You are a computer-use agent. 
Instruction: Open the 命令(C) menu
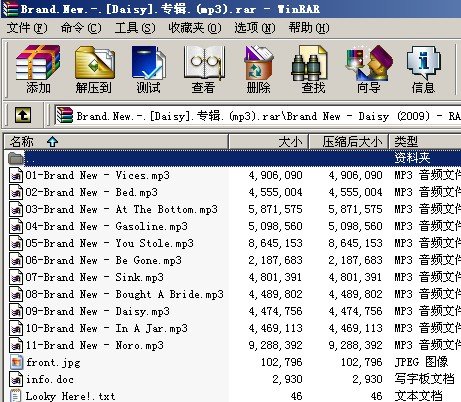click(81, 28)
